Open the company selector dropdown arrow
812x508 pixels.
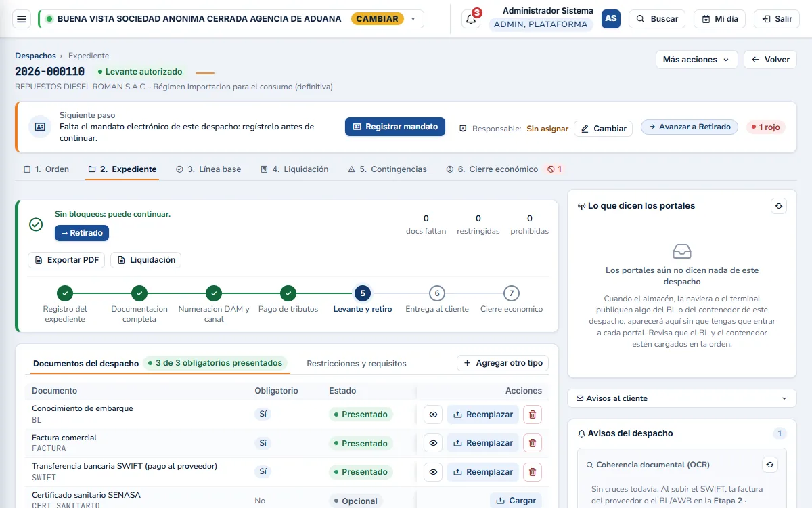tap(413, 19)
